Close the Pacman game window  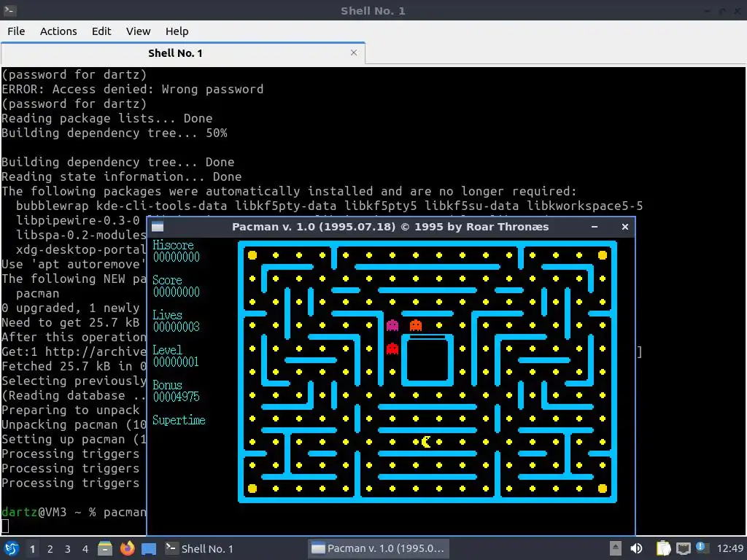[x=625, y=227]
